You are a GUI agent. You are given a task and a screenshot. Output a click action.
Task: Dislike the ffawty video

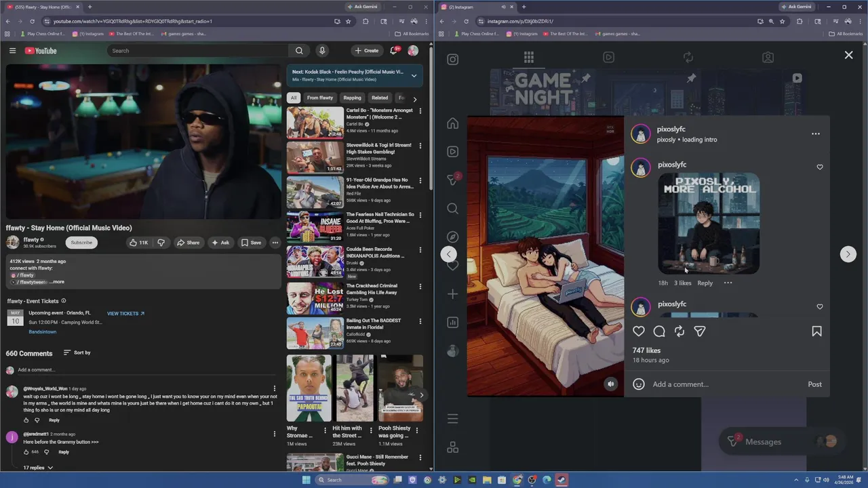161,243
